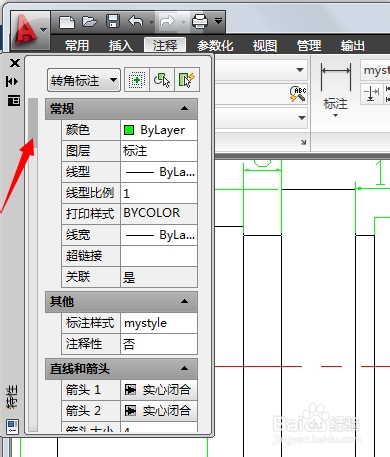
Task: Toggle PICKADD selection mode icon
Action: tap(137, 80)
